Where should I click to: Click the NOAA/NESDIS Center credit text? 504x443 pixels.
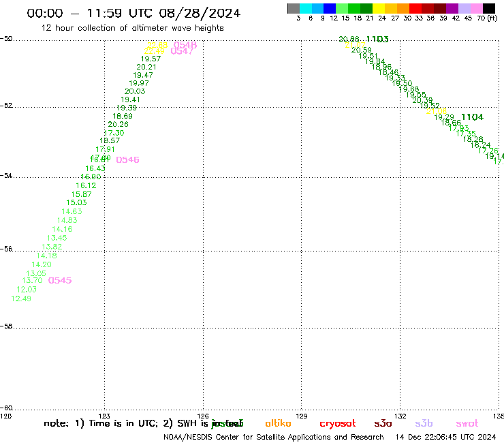click(274, 437)
